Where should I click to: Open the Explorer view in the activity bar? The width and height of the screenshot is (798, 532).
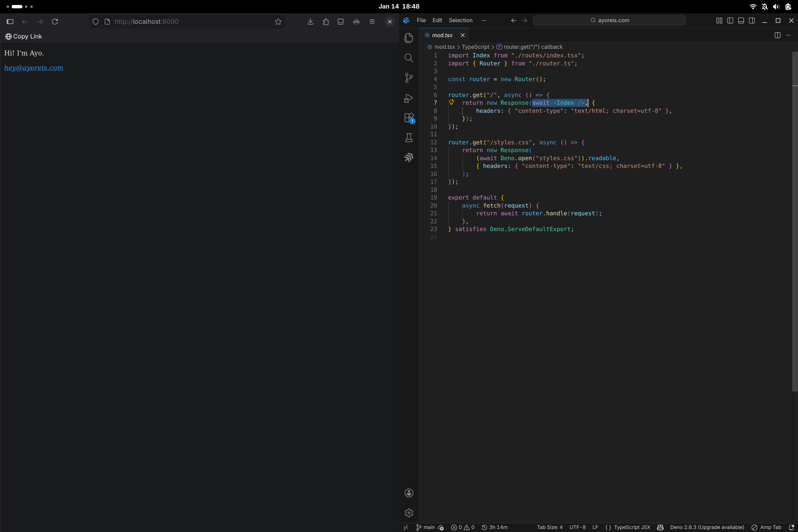click(x=409, y=38)
